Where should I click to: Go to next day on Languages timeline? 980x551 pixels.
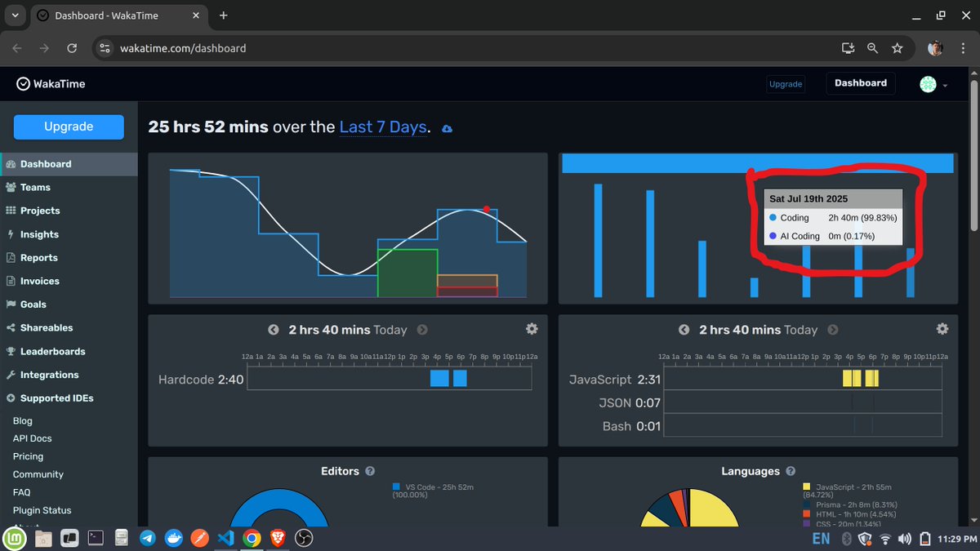tap(833, 330)
